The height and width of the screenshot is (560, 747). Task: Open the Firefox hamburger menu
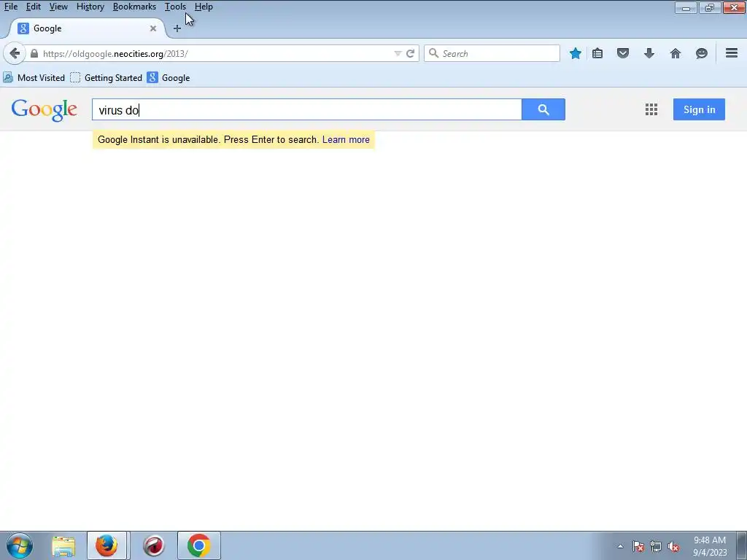point(731,52)
